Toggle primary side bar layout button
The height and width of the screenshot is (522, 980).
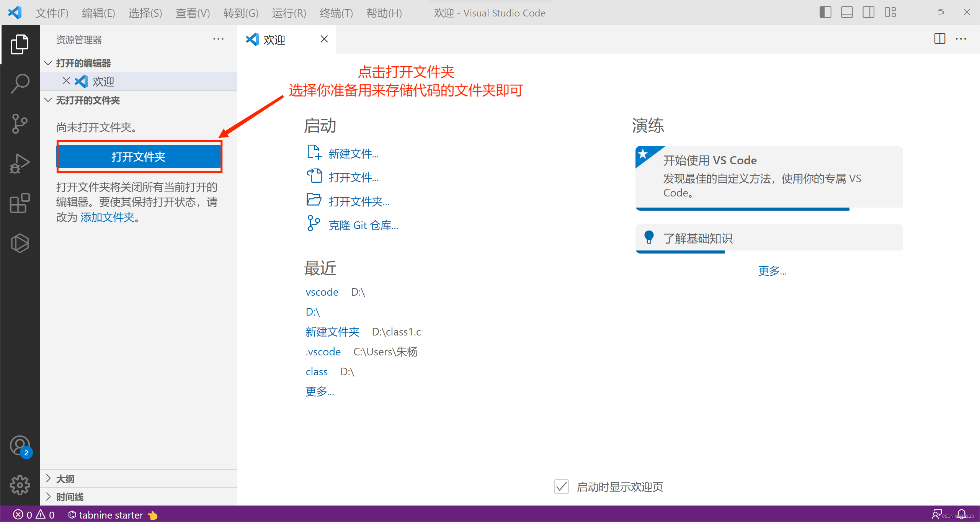pos(825,13)
